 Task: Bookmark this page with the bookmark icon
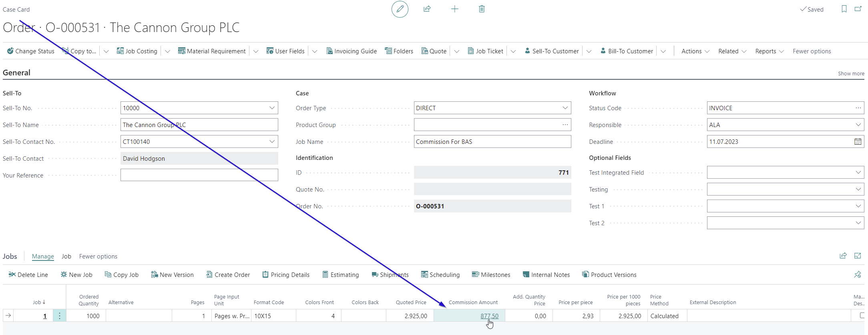coord(844,9)
